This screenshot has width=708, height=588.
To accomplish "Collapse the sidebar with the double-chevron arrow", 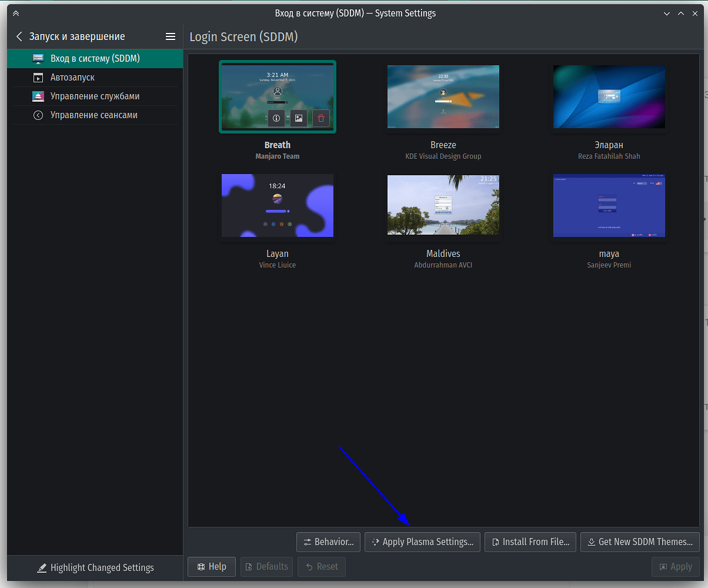I will (16, 12).
